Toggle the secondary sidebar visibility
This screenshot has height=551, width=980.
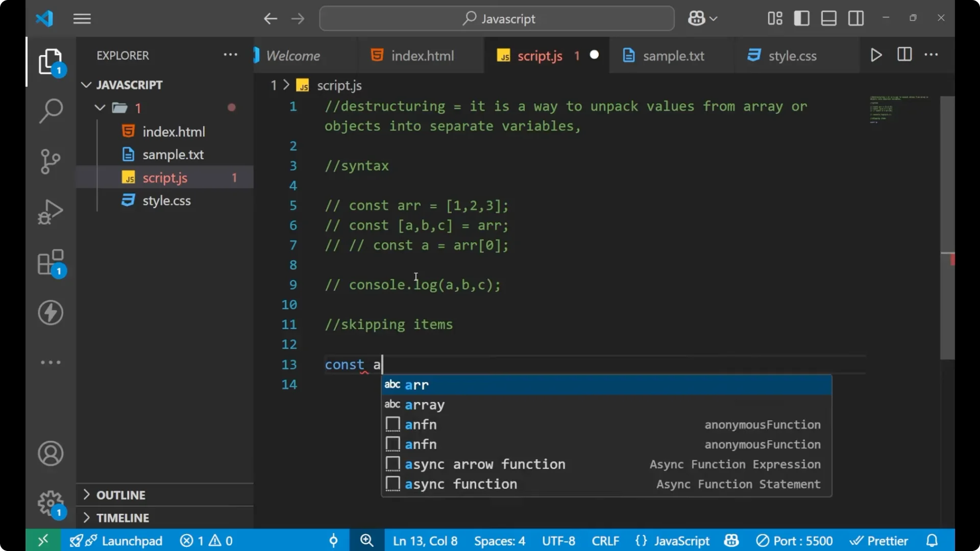[x=855, y=18]
